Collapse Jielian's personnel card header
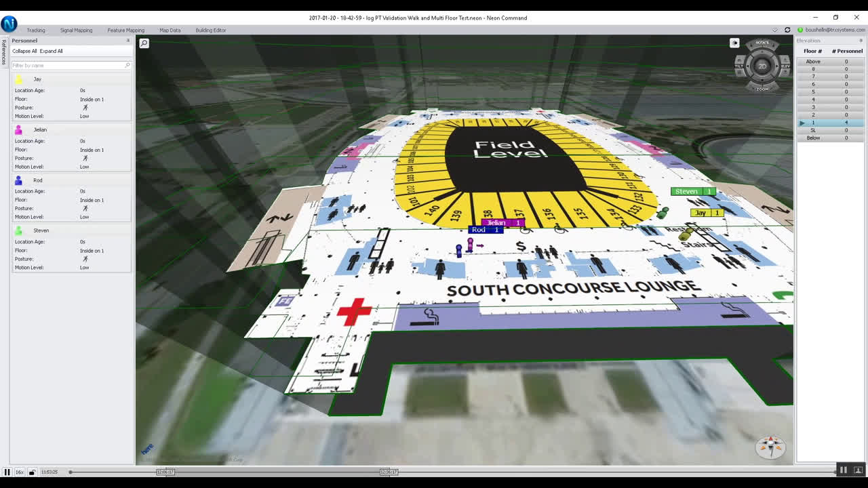This screenshot has width=868, height=488. click(71, 129)
